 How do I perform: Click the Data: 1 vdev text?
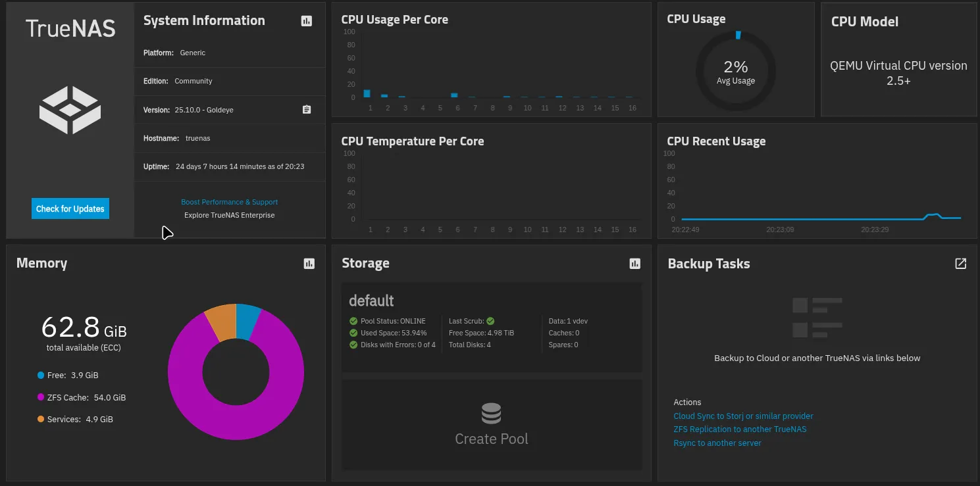click(568, 321)
